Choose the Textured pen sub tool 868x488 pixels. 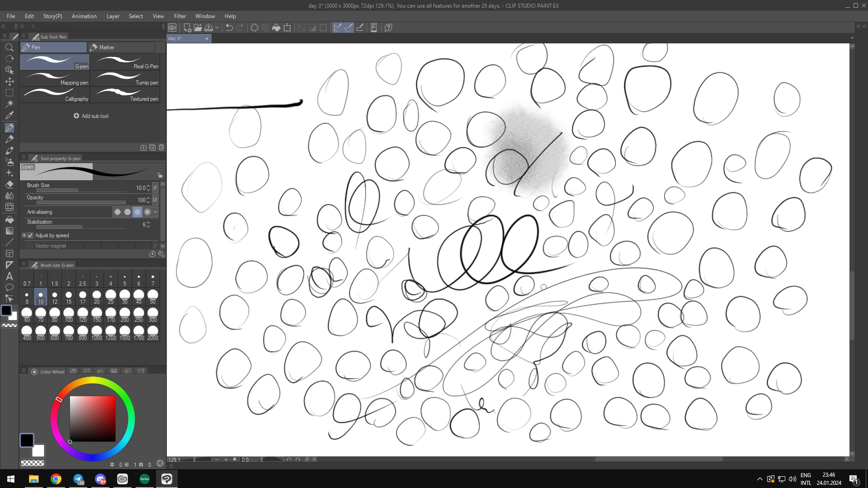pos(125,95)
